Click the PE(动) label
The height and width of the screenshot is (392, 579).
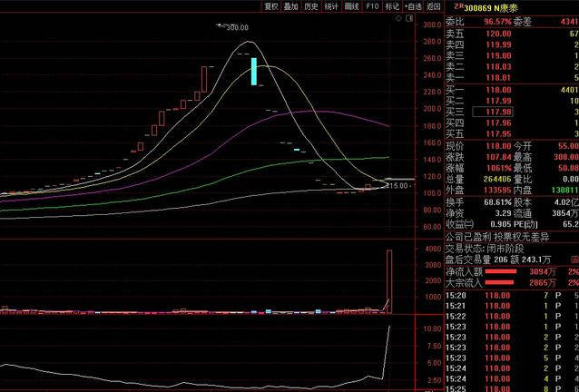pos(525,224)
